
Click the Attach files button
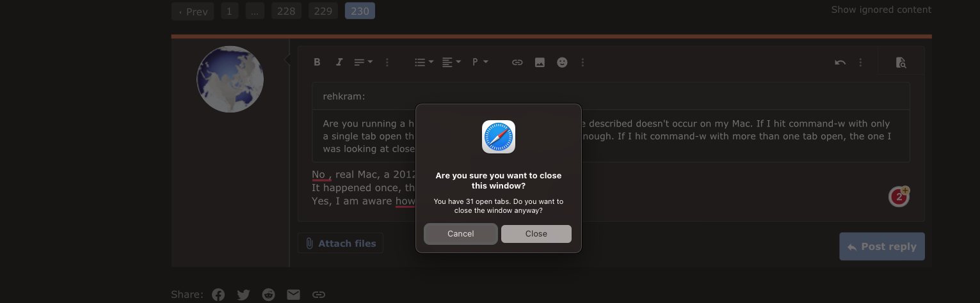click(340, 243)
